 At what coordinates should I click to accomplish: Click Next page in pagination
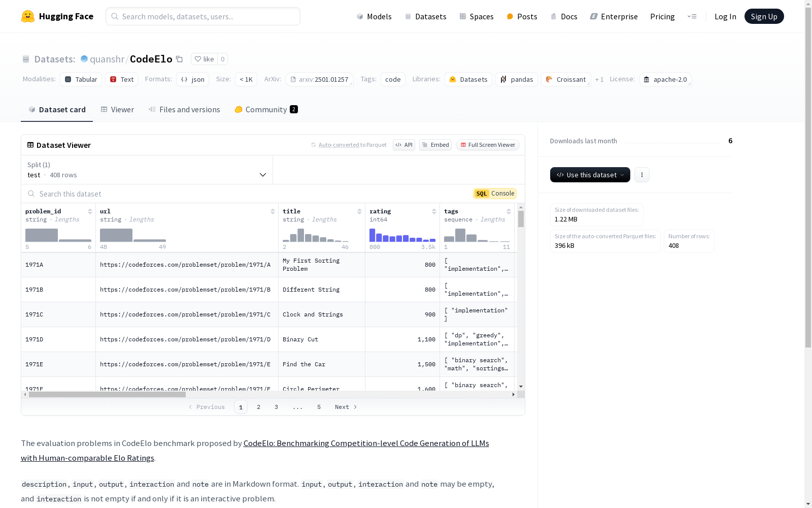point(346,407)
